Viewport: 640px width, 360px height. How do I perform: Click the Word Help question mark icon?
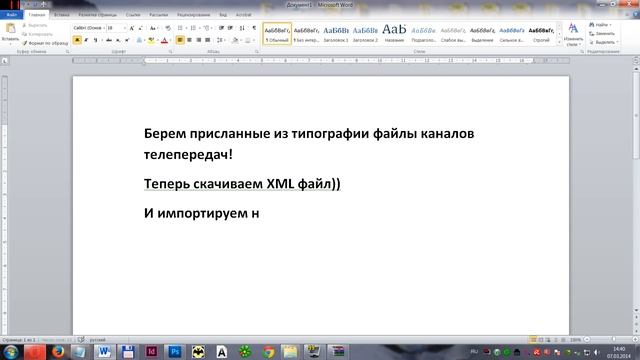[636, 15]
